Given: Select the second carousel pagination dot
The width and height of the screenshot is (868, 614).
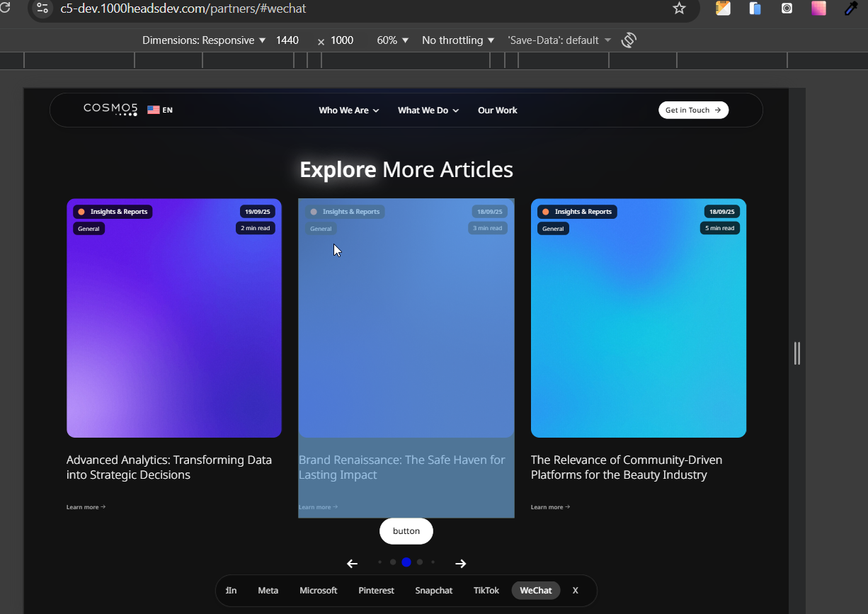Looking at the screenshot, I should (393, 562).
